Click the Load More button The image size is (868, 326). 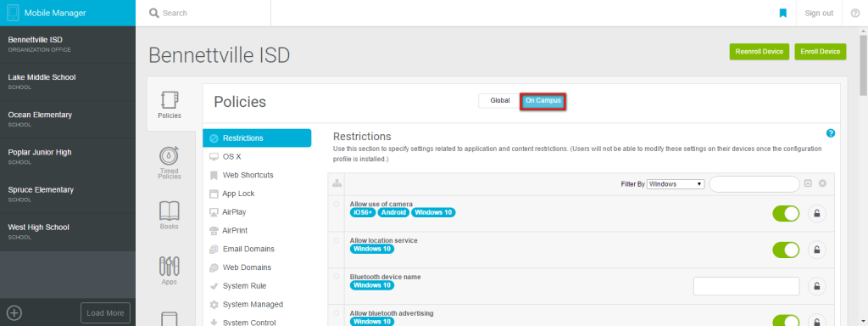coord(105,312)
